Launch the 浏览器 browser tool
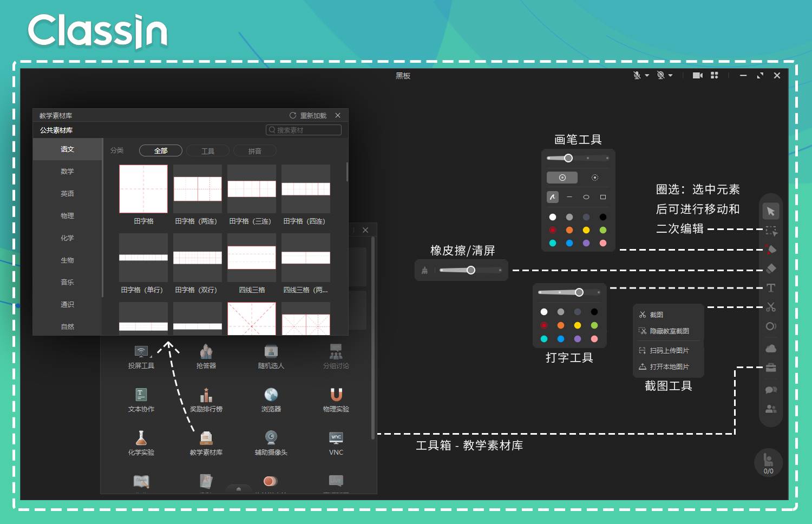This screenshot has height=524, width=812. 271,400
